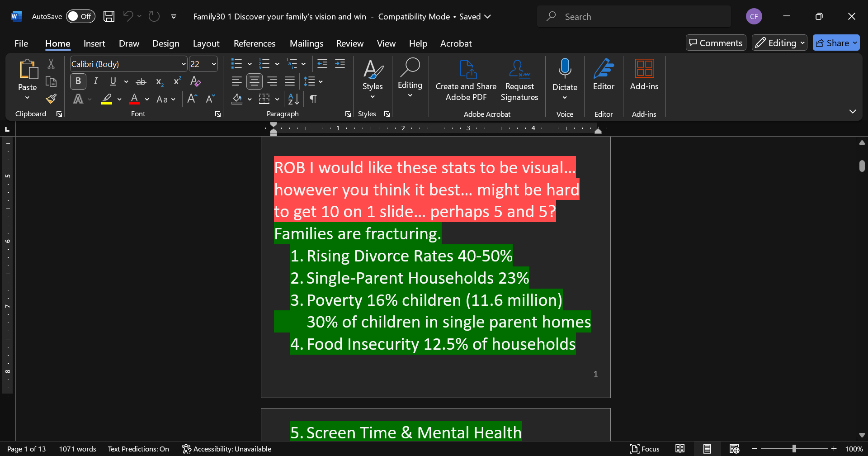Open the Editing mode dropdown

coord(779,43)
